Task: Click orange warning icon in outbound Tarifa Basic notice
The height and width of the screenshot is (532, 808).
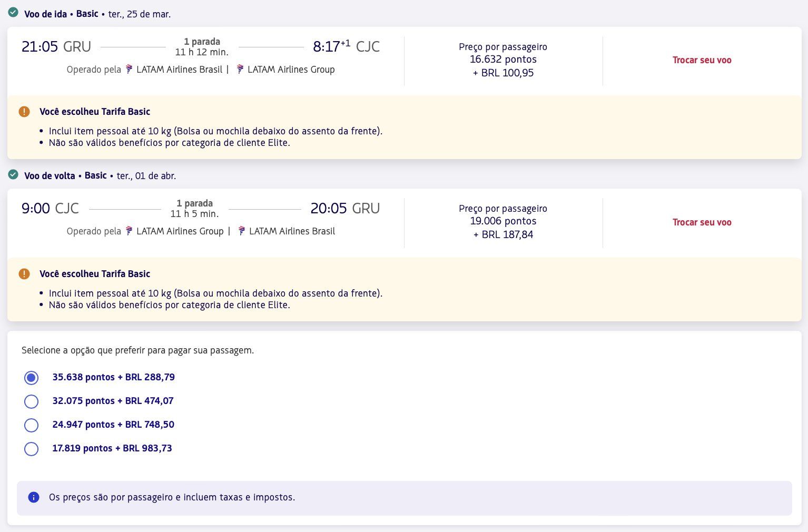Action: 24,112
